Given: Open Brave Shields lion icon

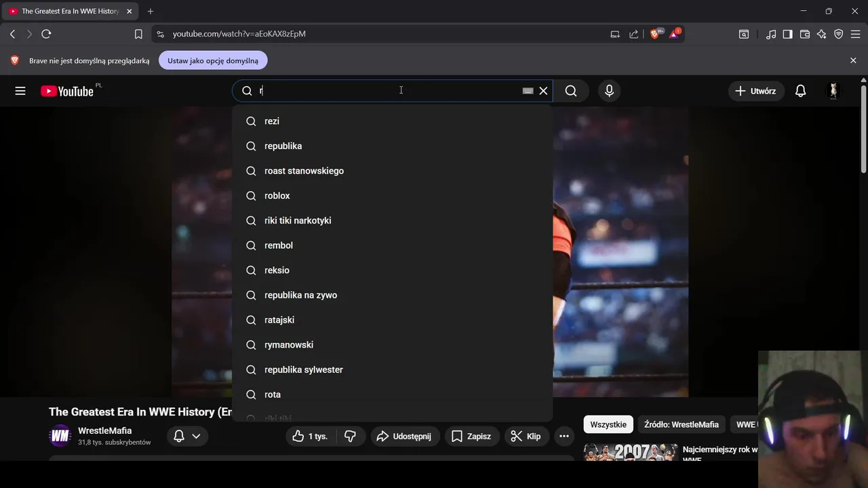Looking at the screenshot, I should click(x=656, y=33).
